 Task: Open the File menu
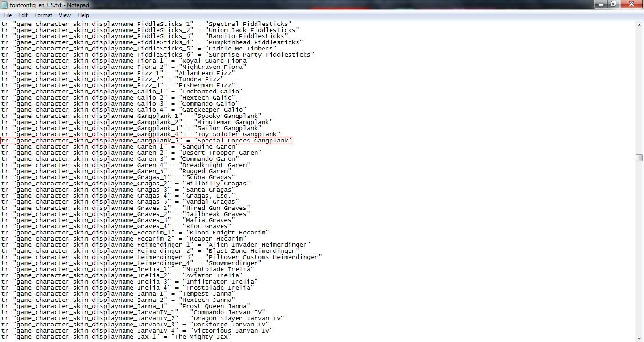[8, 15]
